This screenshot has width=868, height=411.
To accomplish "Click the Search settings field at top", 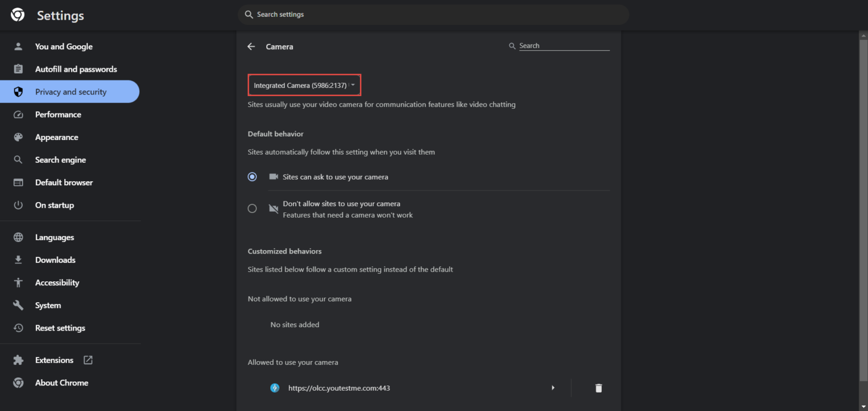I will click(x=433, y=14).
